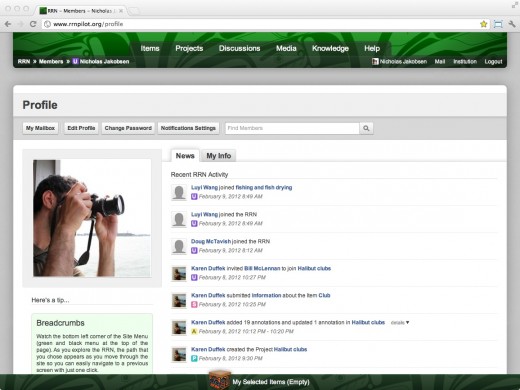Image resolution: width=520 pixels, height=390 pixels.
Task: Open the Knowledge menu
Action: (x=330, y=48)
